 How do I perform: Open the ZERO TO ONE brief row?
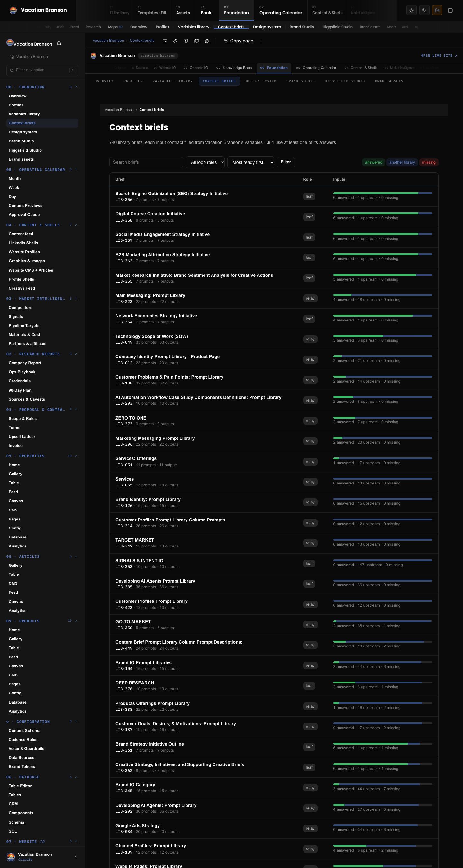tap(274, 421)
